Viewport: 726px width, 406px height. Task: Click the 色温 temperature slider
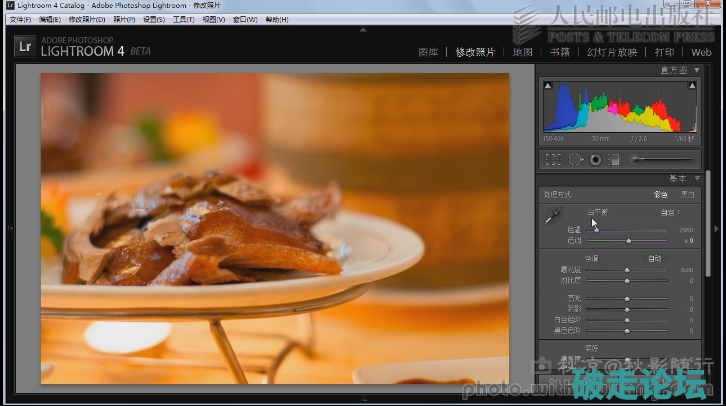click(628, 230)
